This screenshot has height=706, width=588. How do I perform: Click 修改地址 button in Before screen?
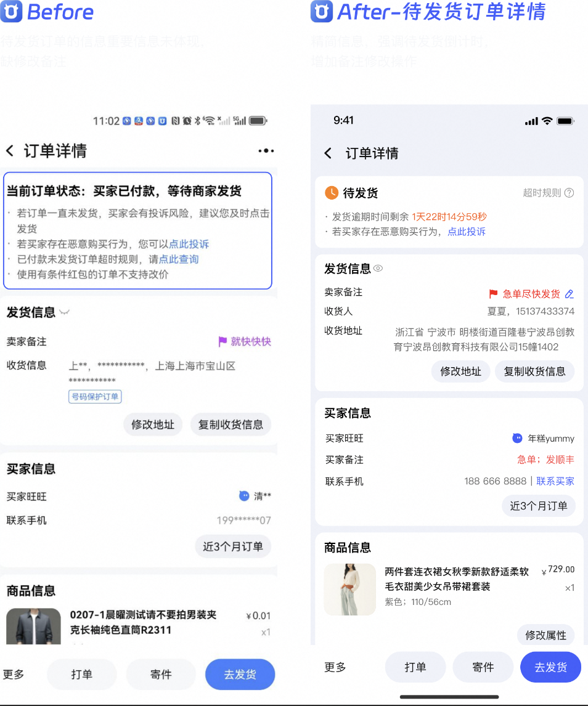[x=153, y=424]
